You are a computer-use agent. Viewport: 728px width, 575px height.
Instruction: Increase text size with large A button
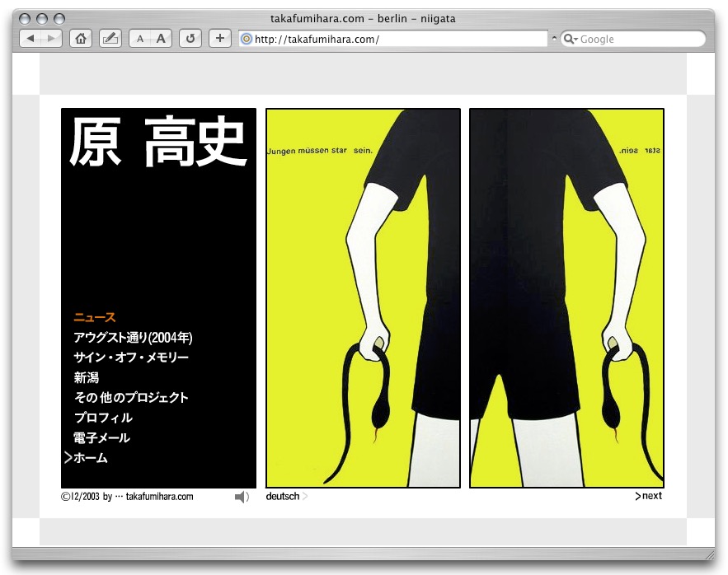[x=161, y=39]
